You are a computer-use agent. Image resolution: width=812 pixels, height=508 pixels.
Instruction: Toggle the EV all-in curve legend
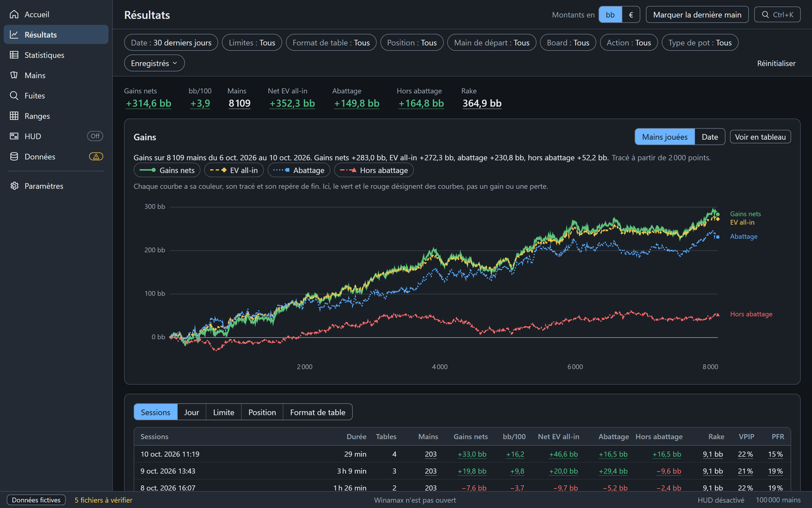point(234,170)
